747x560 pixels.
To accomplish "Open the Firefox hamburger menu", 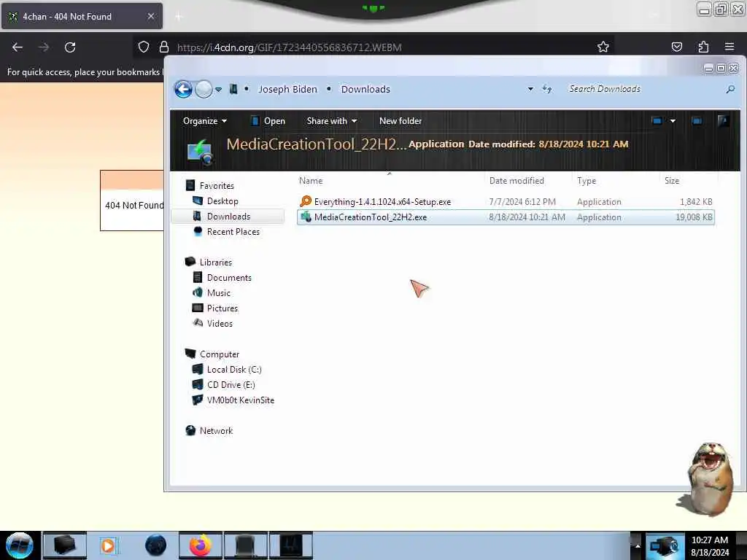I will point(729,47).
